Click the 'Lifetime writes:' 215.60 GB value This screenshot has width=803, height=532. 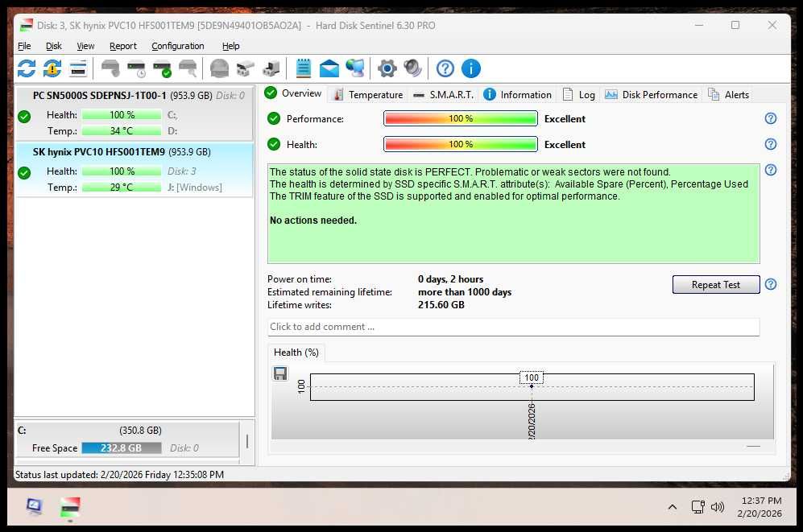[441, 305]
